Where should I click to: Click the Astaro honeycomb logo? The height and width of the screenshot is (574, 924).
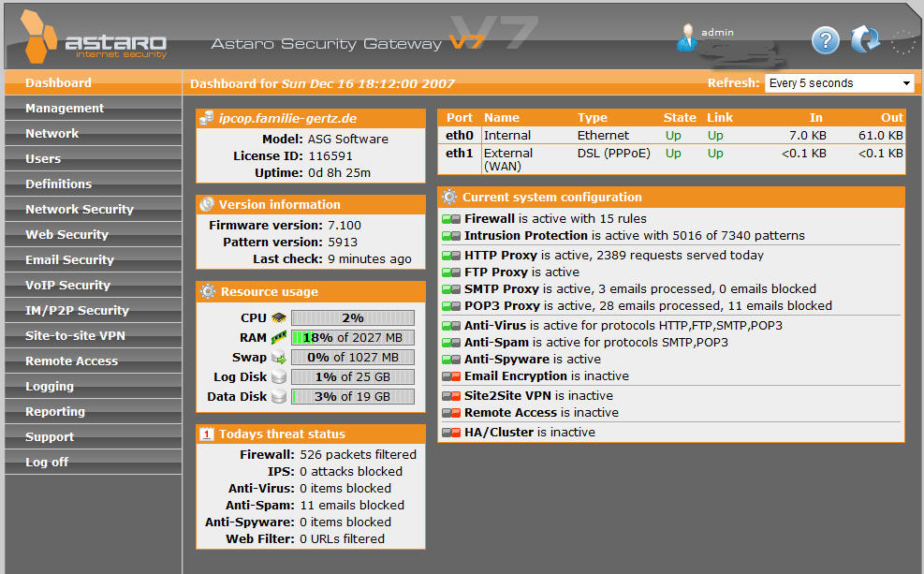click(39, 36)
